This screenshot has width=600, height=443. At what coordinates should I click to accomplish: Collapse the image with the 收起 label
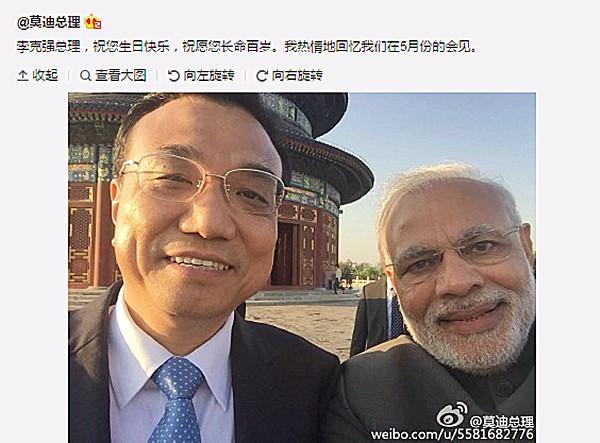[x=45, y=75]
